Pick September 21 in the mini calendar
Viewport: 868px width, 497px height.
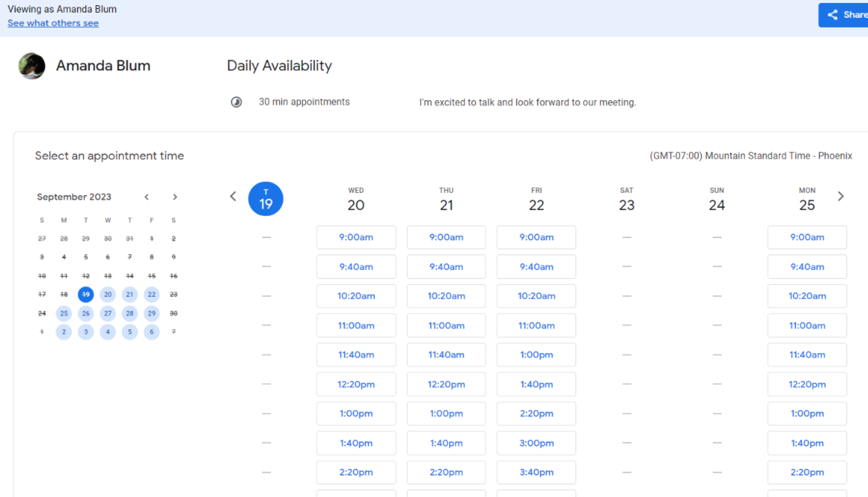pyautogui.click(x=130, y=294)
